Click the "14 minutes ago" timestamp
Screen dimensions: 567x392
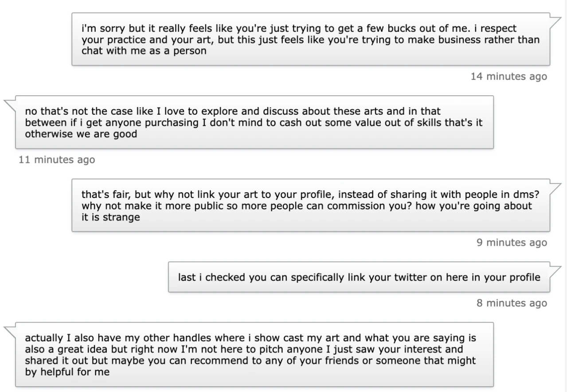tap(508, 77)
